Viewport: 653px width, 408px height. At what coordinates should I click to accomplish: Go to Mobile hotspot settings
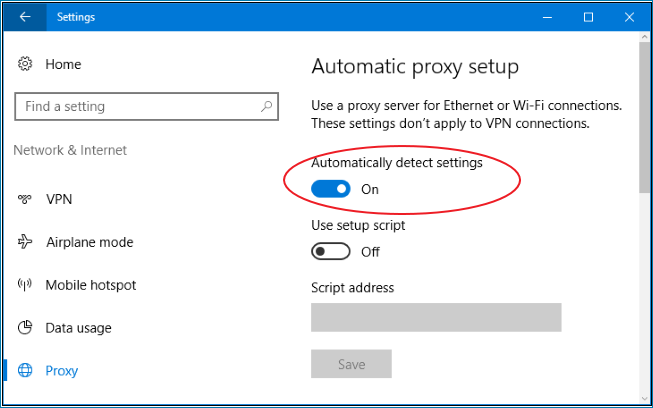pyautogui.click(x=90, y=285)
